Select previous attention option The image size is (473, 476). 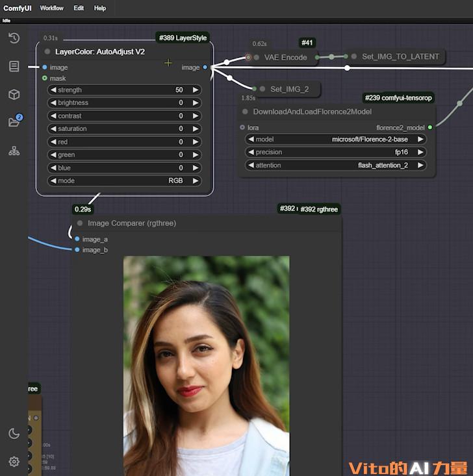(x=251, y=166)
